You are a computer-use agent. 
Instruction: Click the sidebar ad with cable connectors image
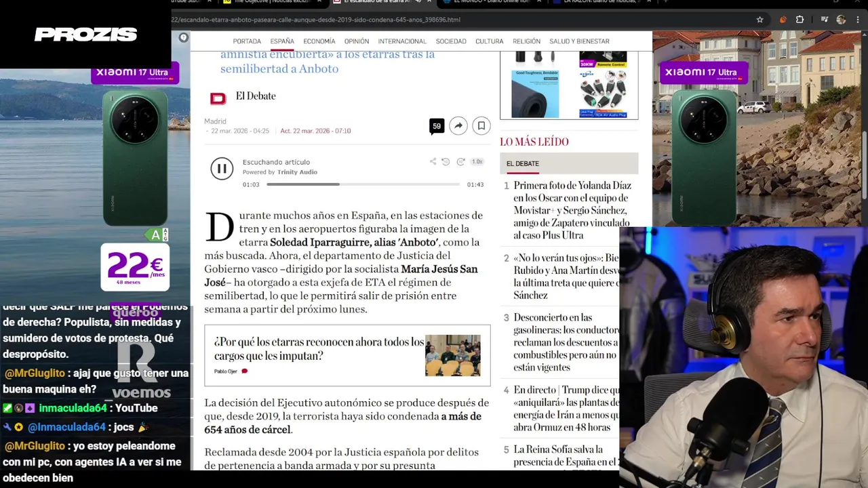[x=604, y=95]
